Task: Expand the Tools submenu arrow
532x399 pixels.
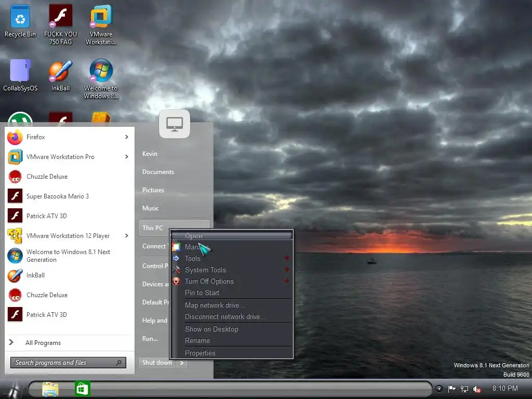Action: pyautogui.click(x=287, y=258)
